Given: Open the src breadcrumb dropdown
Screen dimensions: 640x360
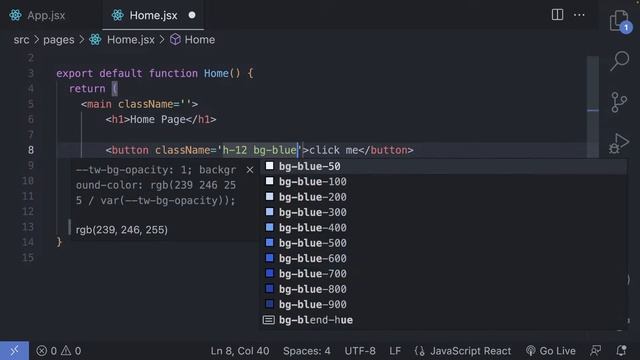Looking at the screenshot, I should tap(21, 40).
